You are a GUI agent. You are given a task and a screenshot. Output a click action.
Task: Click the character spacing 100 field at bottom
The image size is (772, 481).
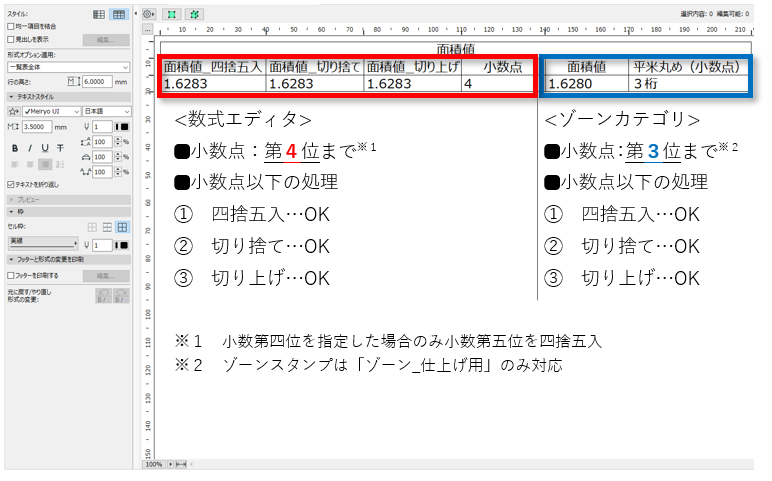102,172
